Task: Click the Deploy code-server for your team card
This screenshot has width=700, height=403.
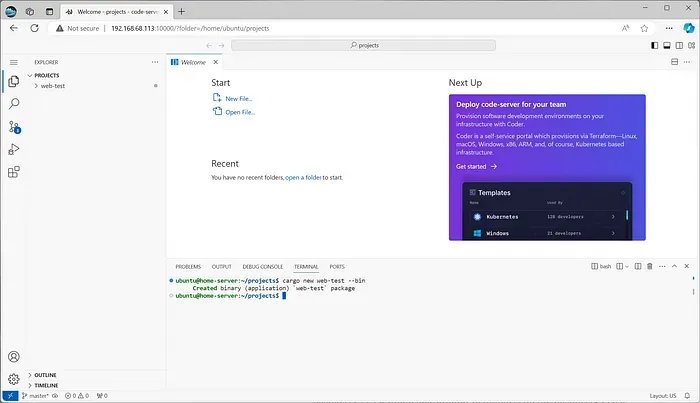Action: pyautogui.click(x=547, y=167)
